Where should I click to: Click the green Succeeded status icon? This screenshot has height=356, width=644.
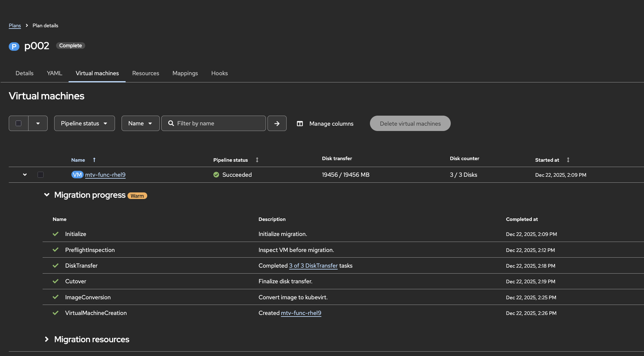(x=216, y=175)
